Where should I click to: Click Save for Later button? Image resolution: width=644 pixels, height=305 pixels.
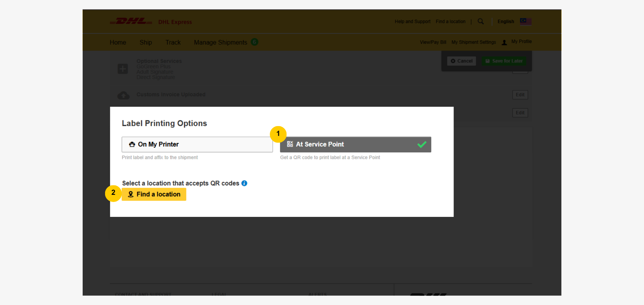tap(504, 61)
